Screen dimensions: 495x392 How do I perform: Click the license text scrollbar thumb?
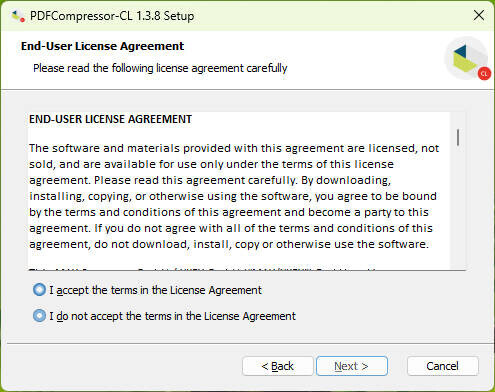458,137
